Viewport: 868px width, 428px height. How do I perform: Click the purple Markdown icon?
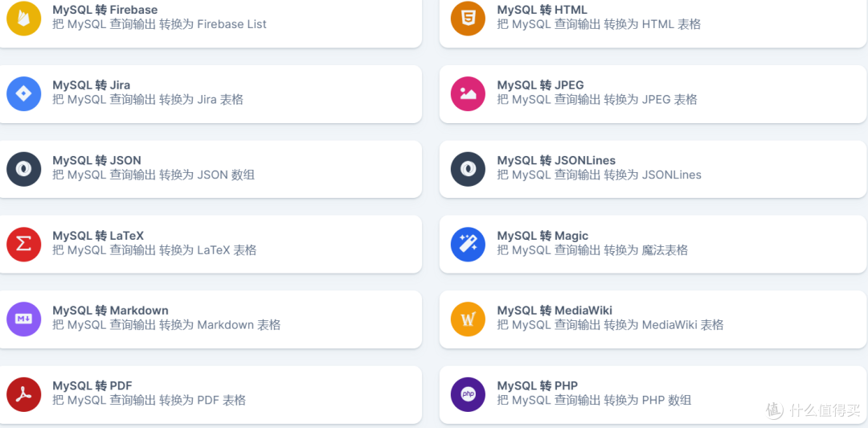tap(24, 319)
